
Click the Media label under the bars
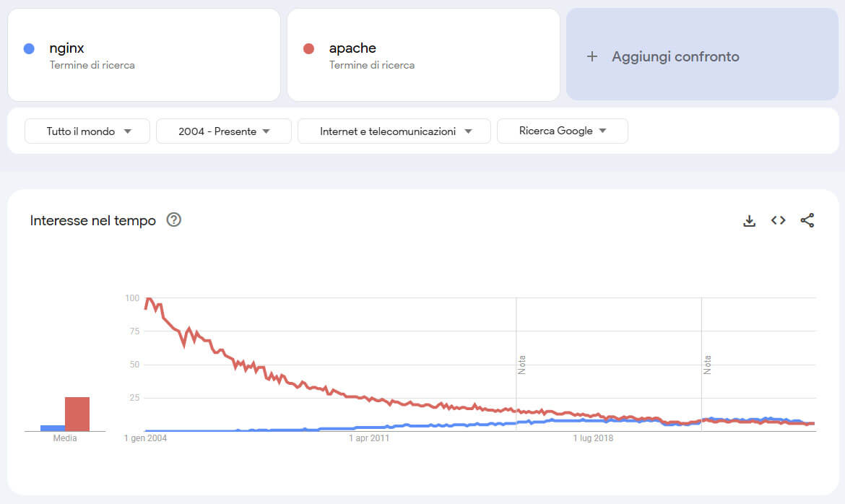pos(65,438)
